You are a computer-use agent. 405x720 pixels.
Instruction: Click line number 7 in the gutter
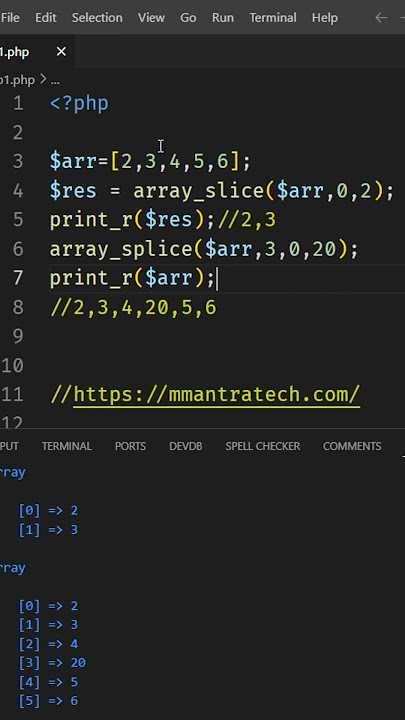(x=18, y=278)
